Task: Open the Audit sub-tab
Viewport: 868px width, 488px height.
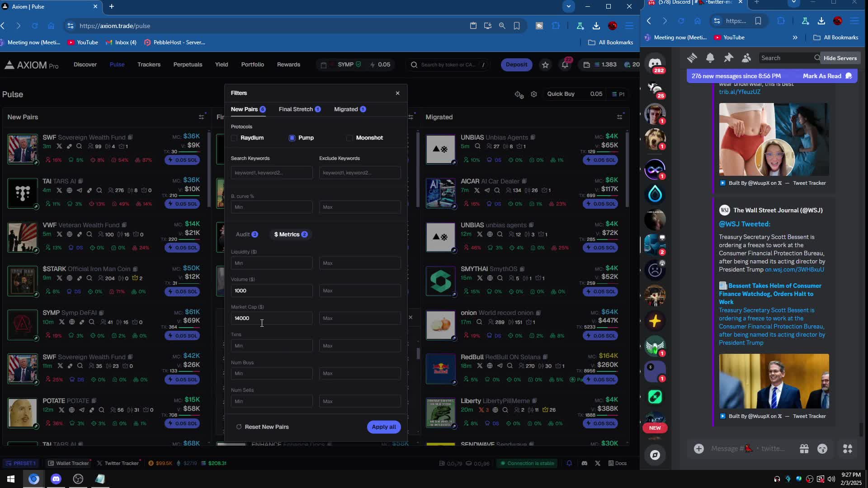Action: pos(246,234)
